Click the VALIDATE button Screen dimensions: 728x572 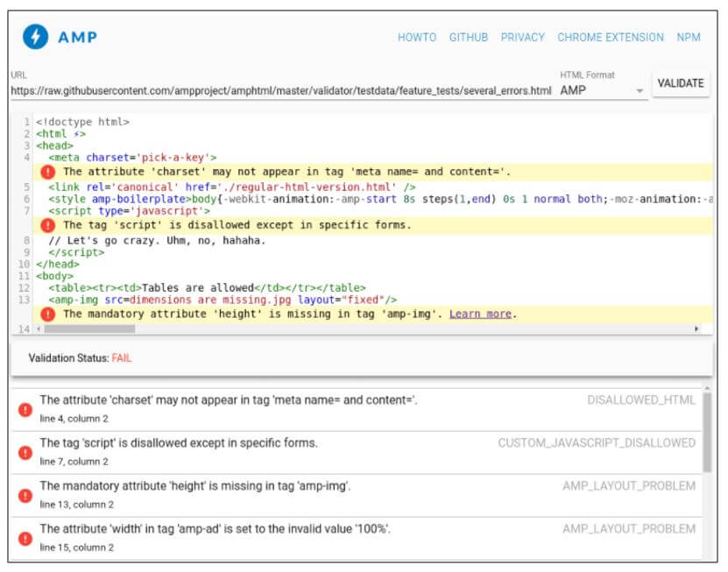pos(681,83)
